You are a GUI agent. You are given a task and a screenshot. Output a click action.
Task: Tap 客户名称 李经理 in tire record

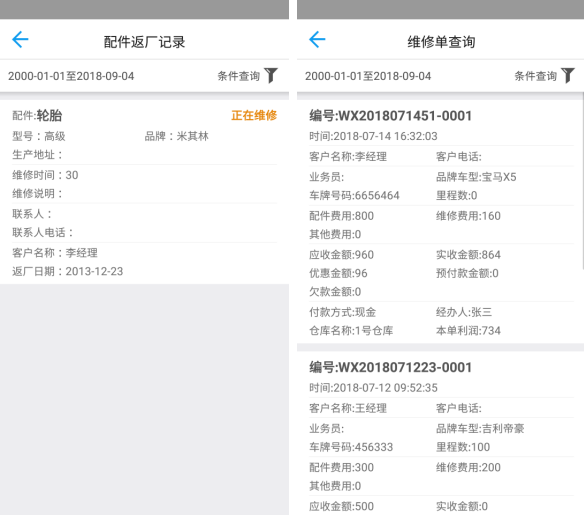[55, 253]
